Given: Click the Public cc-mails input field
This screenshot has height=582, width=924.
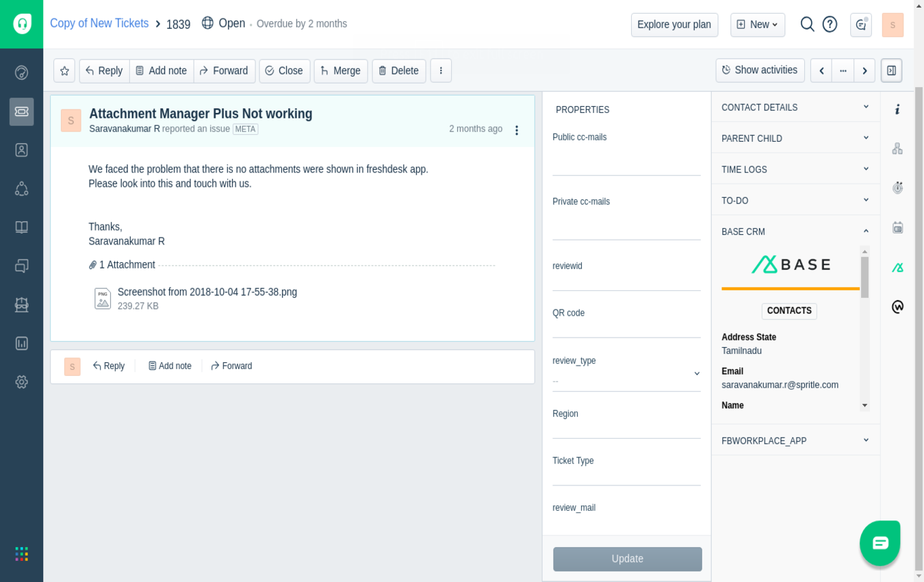Looking at the screenshot, I should pyautogui.click(x=626, y=163).
